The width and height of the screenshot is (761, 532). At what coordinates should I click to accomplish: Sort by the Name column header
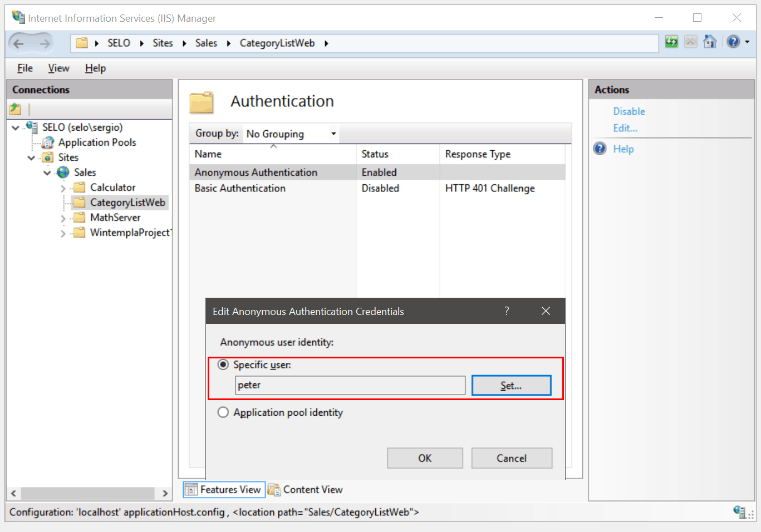(x=273, y=154)
